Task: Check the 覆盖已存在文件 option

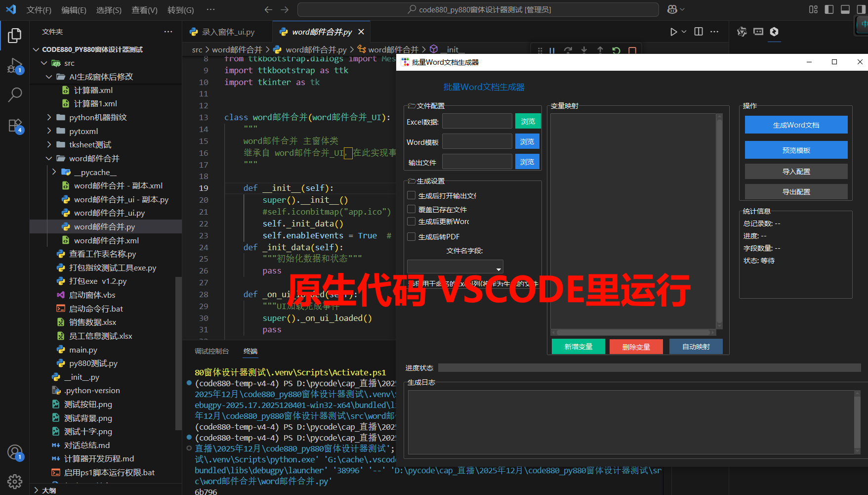Action: [411, 209]
